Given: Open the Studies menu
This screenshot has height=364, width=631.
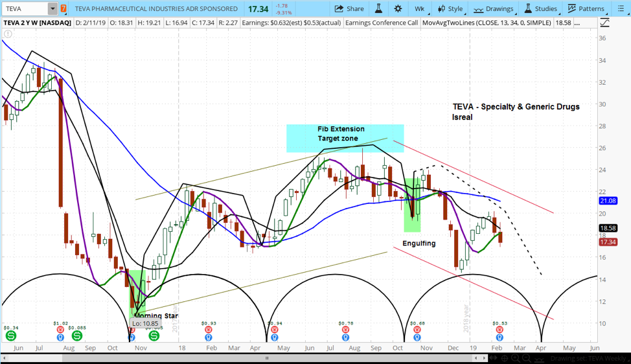Looking at the screenshot, I should pyautogui.click(x=541, y=8).
